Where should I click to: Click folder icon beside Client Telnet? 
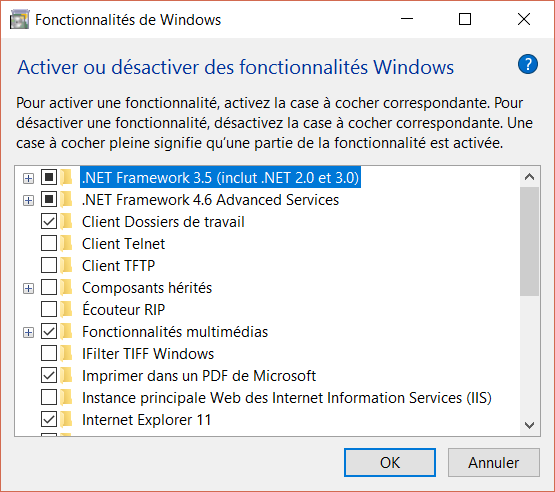click(x=66, y=244)
